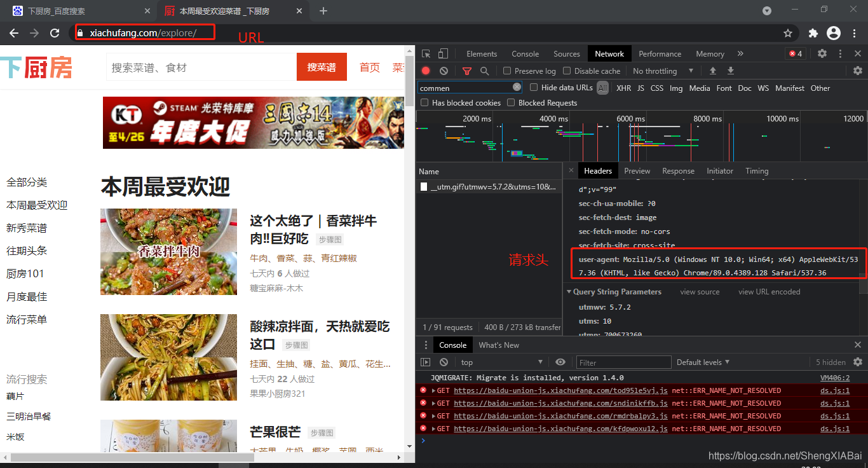Close the request details pane
868x468 pixels.
tap(571, 170)
